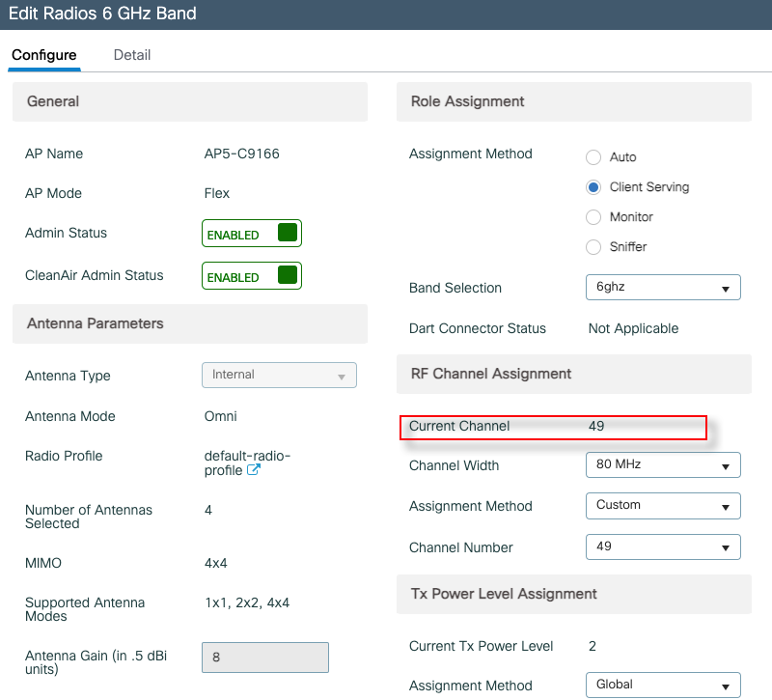Screen dimensions: 772x700
Task: Click the Antenna Gain input field
Action: click(x=265, y=658)
